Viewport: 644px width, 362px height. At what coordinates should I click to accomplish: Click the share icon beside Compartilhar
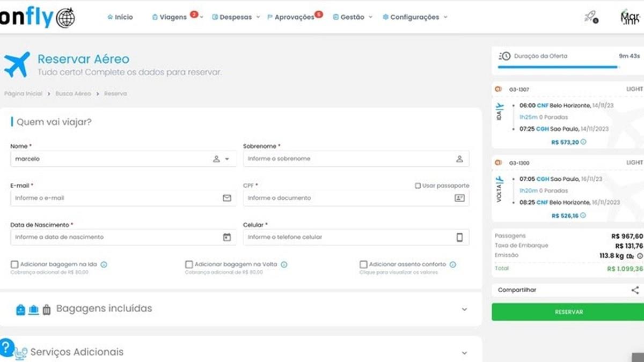click(x=635, y=290)
